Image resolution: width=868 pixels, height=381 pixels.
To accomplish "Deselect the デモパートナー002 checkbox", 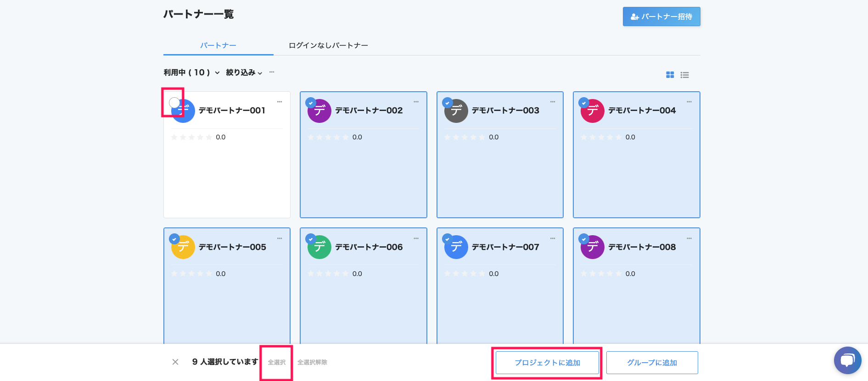I will 311,103.
